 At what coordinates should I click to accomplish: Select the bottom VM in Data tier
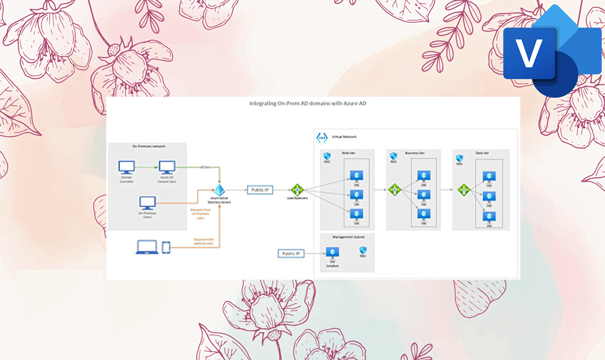tap(489, 216)
